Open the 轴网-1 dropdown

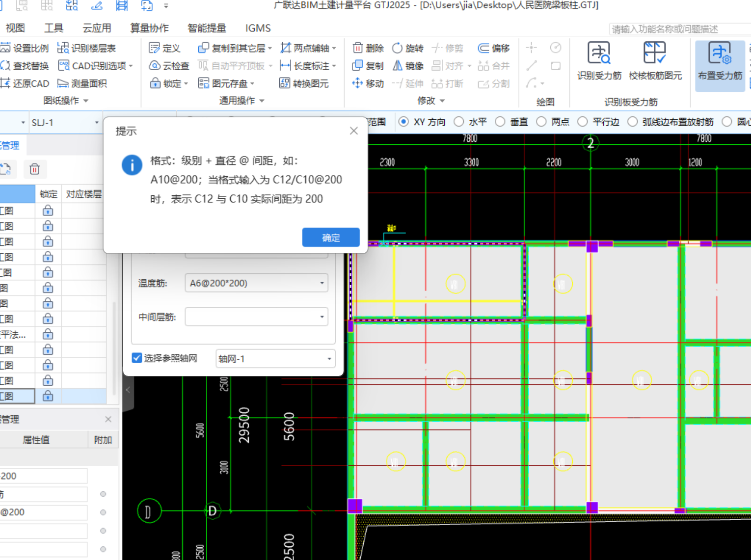[x=329, y=359]
